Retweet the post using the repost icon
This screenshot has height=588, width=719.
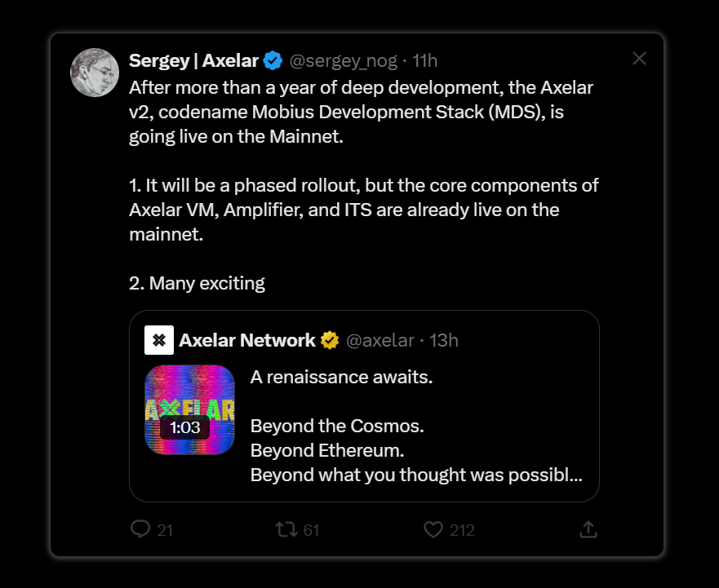click(x=286, y=530)
